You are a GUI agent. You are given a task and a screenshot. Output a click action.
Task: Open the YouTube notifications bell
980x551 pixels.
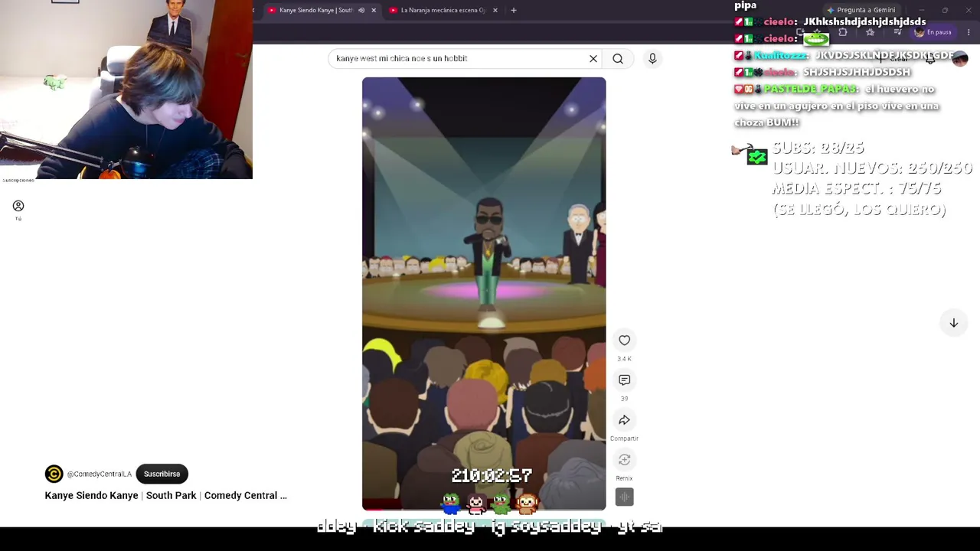pos(930,59)
